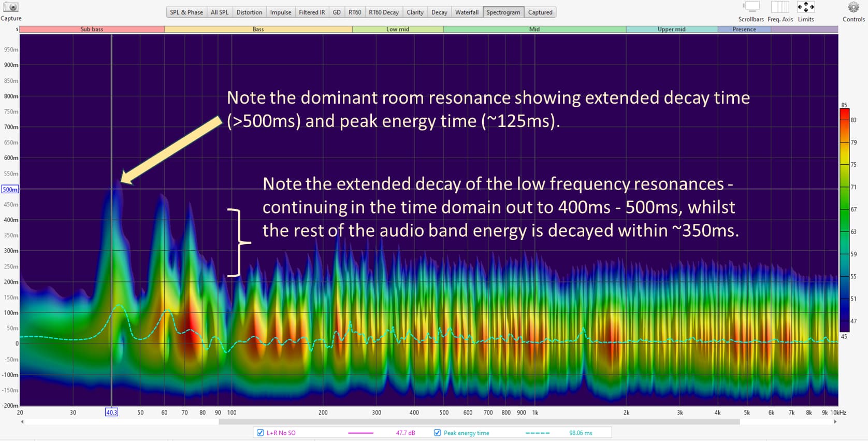Click the 500m time cursor value box

click(10, 189)
